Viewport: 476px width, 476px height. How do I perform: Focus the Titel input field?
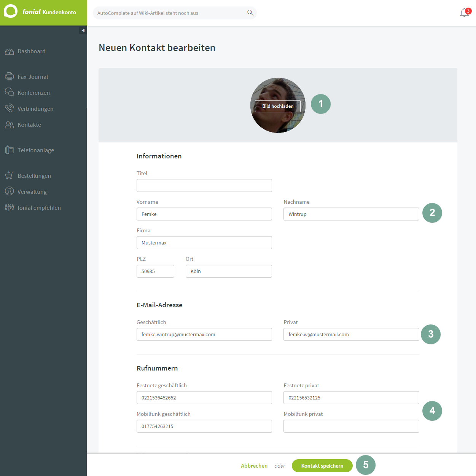coord(204,185)
